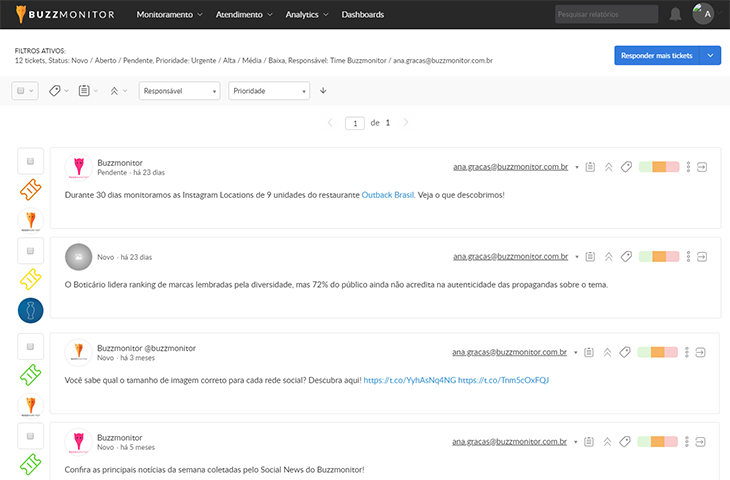The height and width of the screenshot is (480, 730).
Task: Expand the arrow next to Responder mais tickets
Action: [x=710, y=56]
